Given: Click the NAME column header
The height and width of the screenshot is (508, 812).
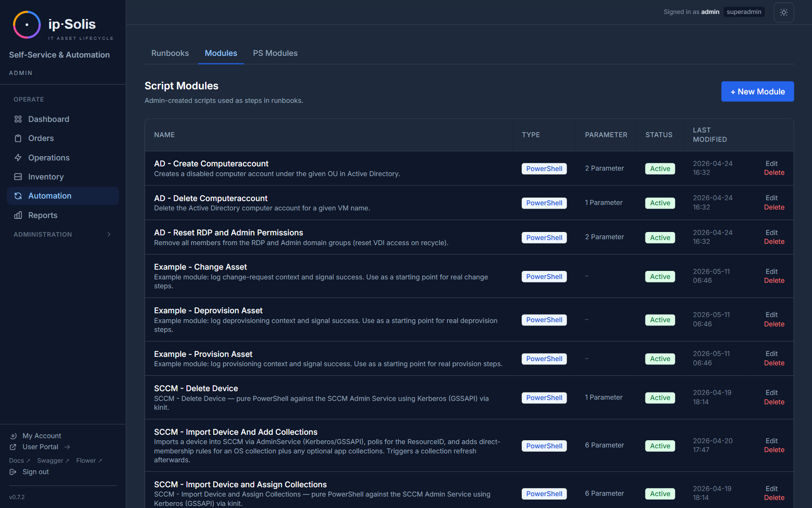Looking at the screenshot, I should click(165, 135).
